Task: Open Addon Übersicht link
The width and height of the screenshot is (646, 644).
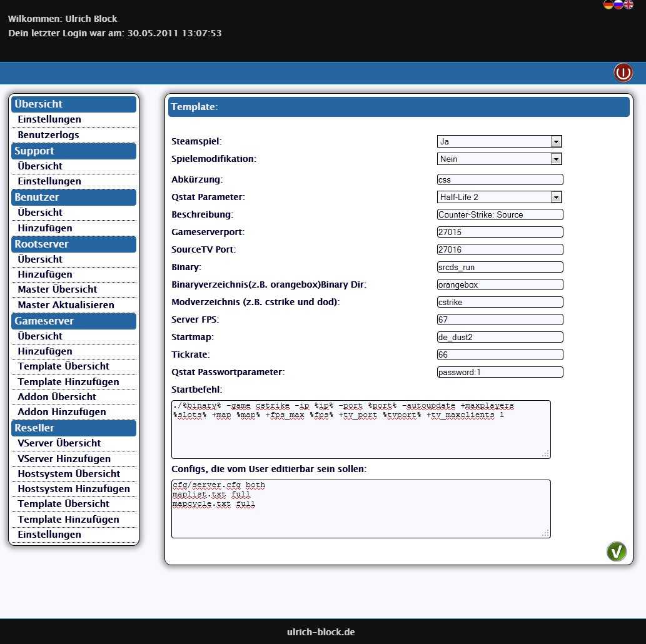Action: coord(57,397)
